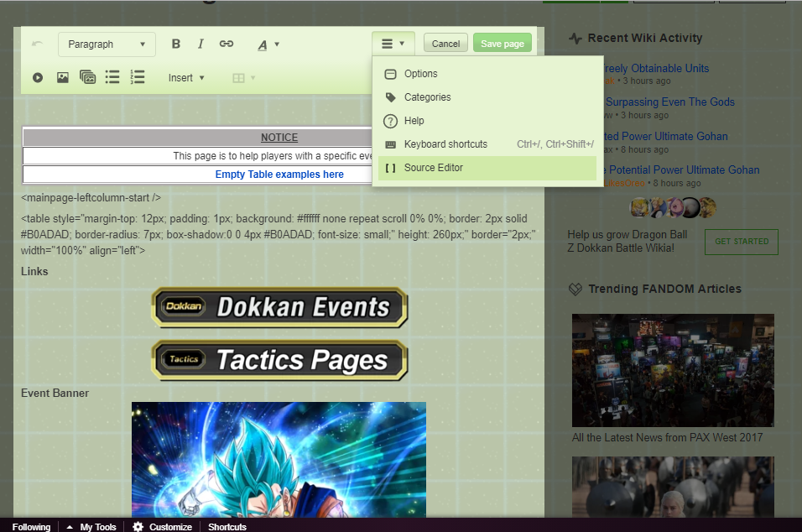The width and height of the screenshot is (802, 532).
Task: Open Shortcuts in the bottom toolbar
Action: point(227,527)
